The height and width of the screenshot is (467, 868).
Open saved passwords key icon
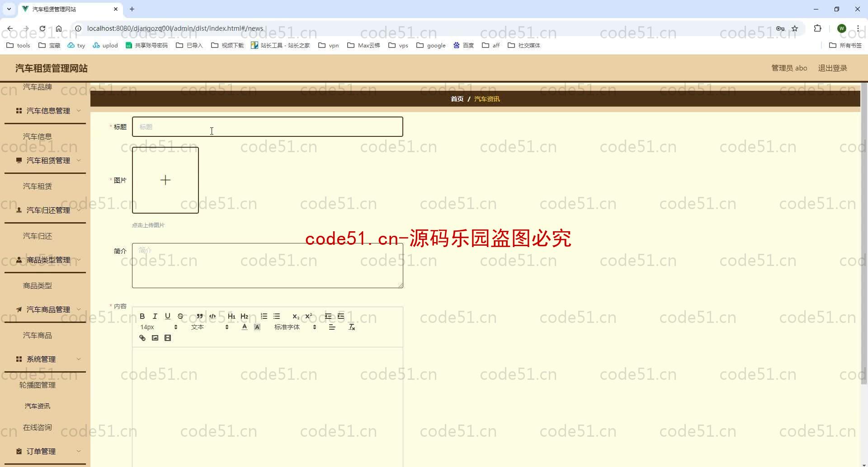780,28
